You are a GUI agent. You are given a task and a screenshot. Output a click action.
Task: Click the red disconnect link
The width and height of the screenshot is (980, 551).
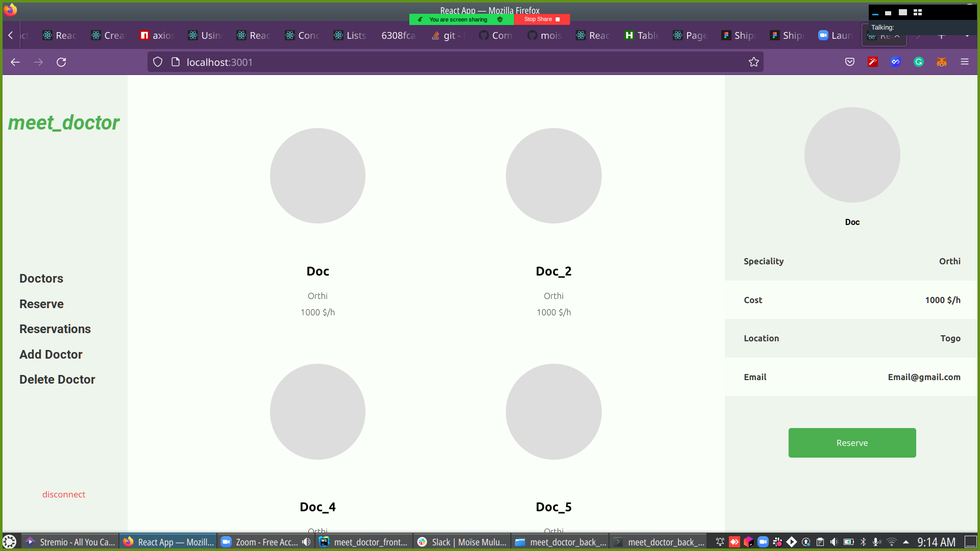(x=64, y=494)
